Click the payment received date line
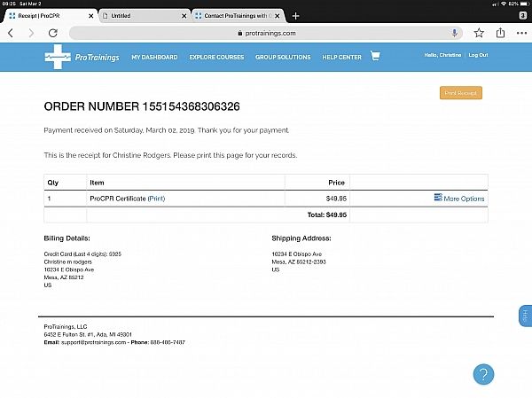This screenshot has height=398, width=532. coord(167,130)
